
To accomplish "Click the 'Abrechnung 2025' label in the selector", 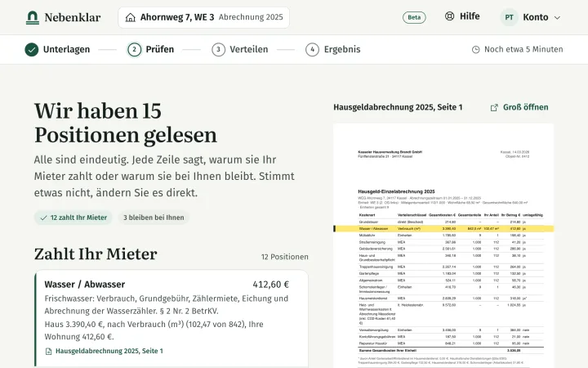I will (251, 17).
